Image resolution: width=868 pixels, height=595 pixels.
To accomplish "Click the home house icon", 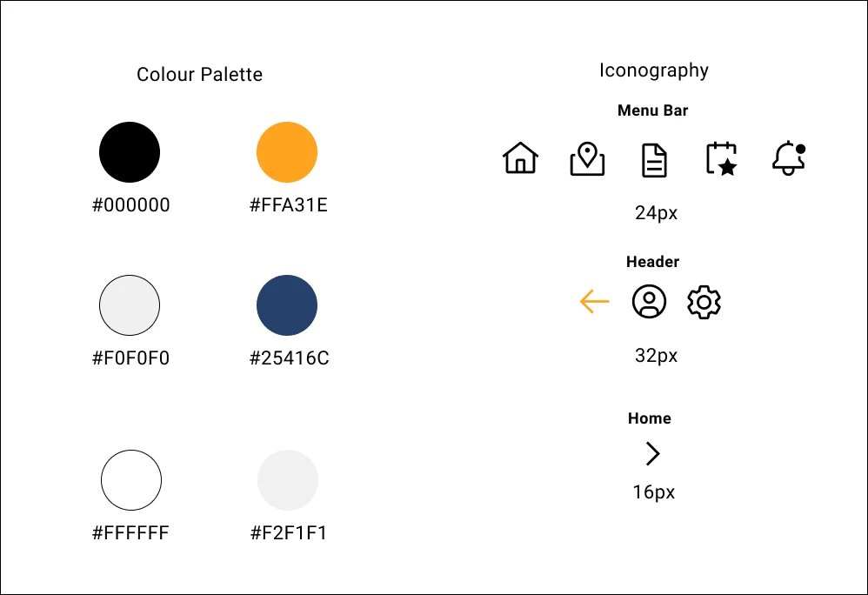I will [x=520, y=159].
